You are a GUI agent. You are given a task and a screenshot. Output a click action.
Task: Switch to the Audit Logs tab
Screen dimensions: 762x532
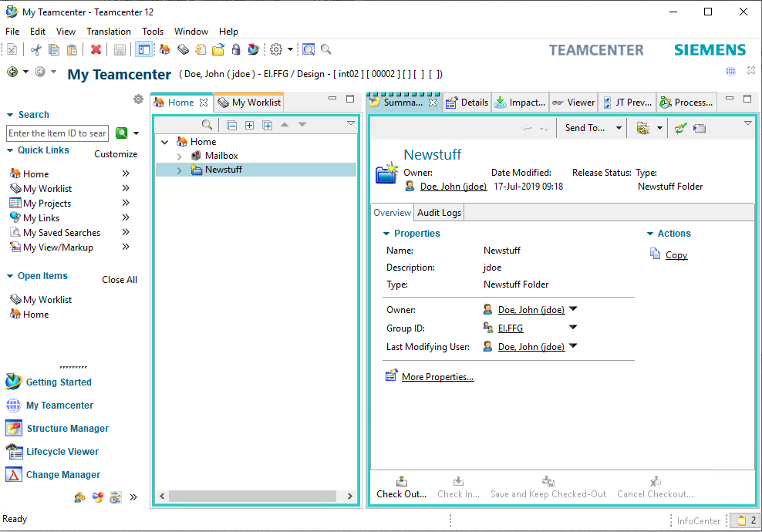[x=439, y=213]
